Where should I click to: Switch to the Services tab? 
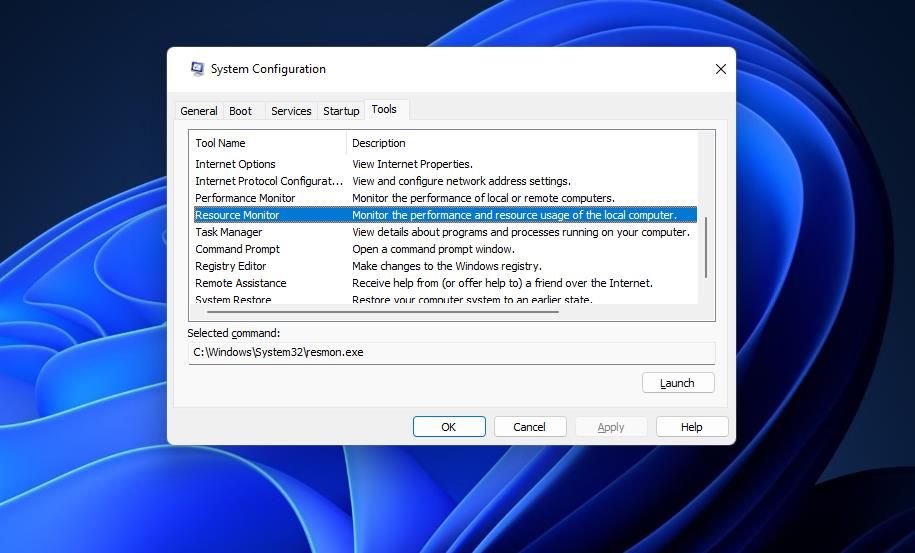pos(291,111)
